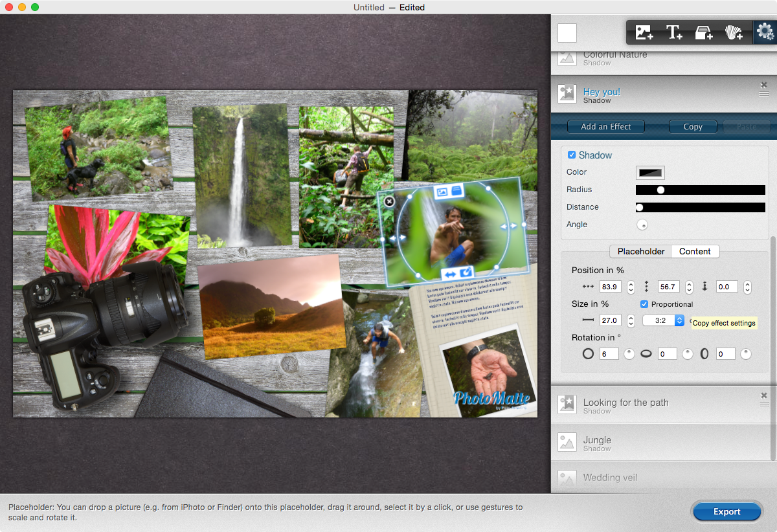Screen dimensions: 777x532
Task: Click the shadow Distance slider
Action: 701,207
